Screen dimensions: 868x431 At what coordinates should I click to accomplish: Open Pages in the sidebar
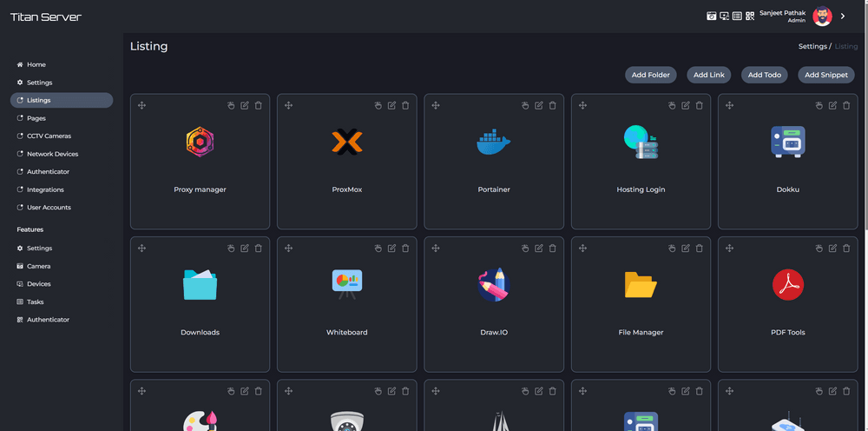36,118
